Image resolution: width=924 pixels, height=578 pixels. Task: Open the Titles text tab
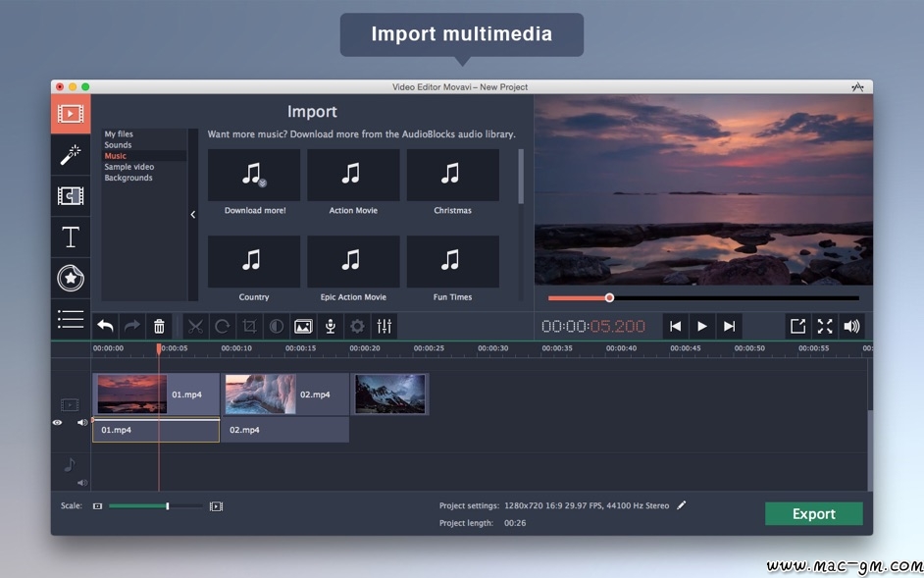coord(71,237)
